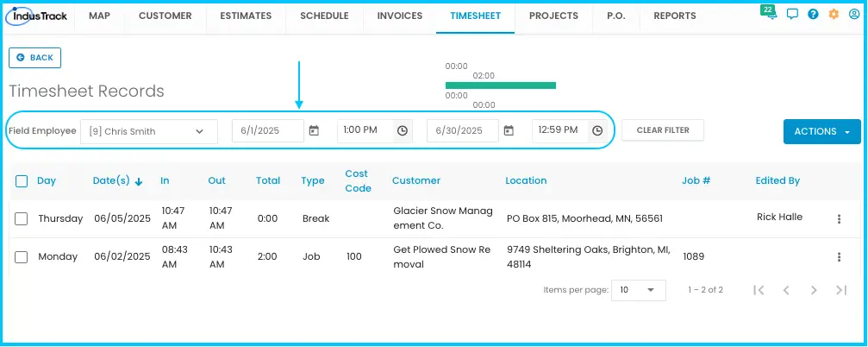
Task: Click the Clear Filter button
Action: [663, 130]
